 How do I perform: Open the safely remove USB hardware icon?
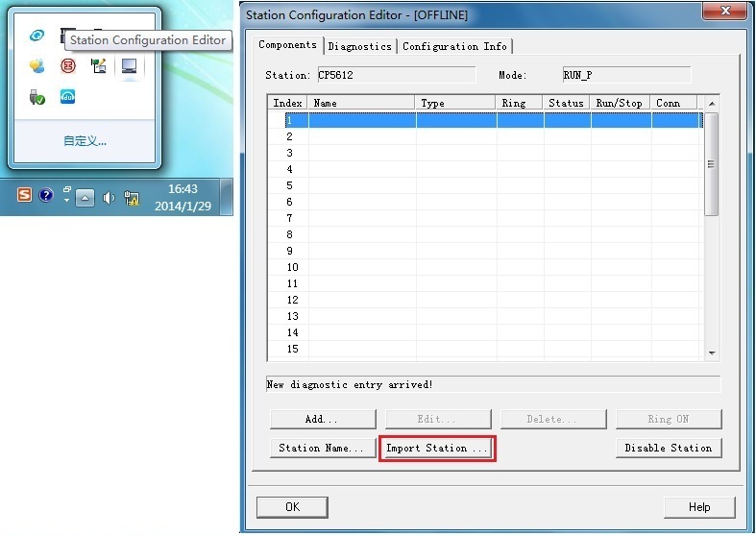(37, 97)
